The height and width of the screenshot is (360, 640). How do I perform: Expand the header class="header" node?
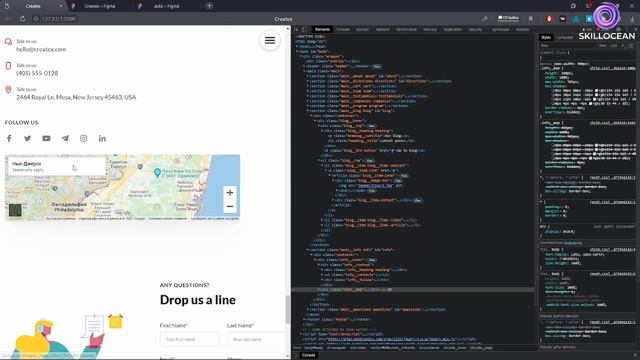(x=304, y=66)
